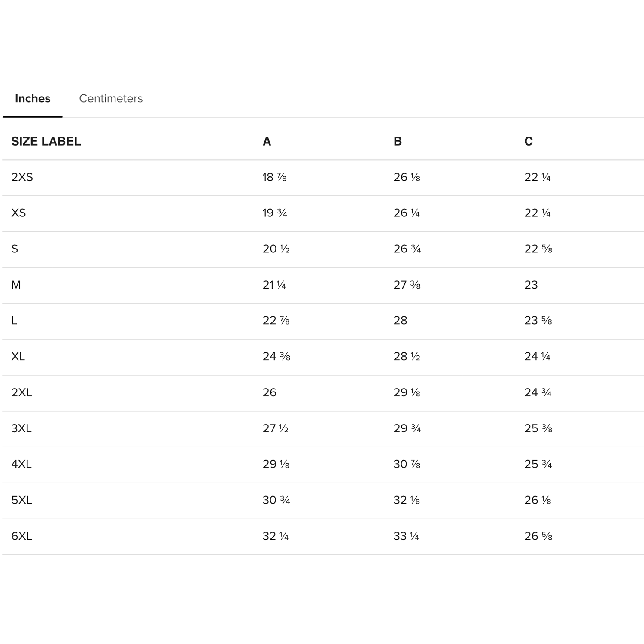This screenshot has width=644, height=644.
Task: Select the 4XL size row label
Action: click(x=21, y=464)
